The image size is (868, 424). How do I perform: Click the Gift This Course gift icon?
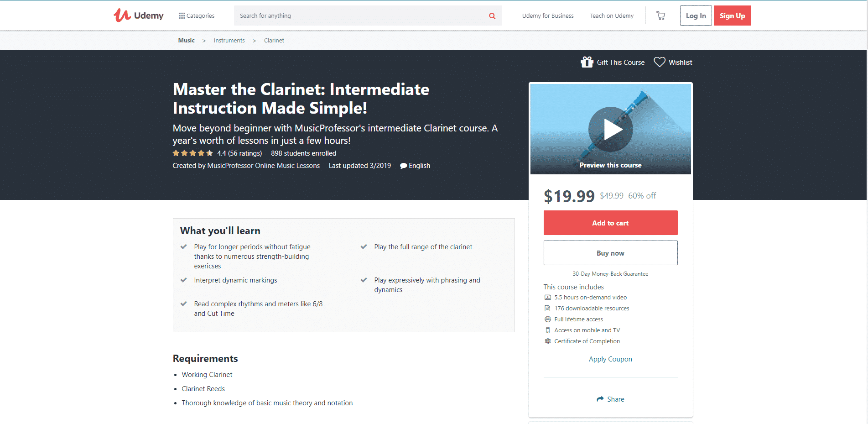click(587, 62)
